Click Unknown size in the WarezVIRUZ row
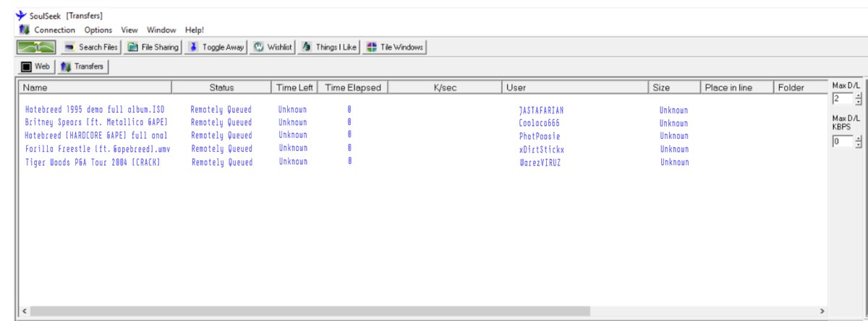 point(674,163)
